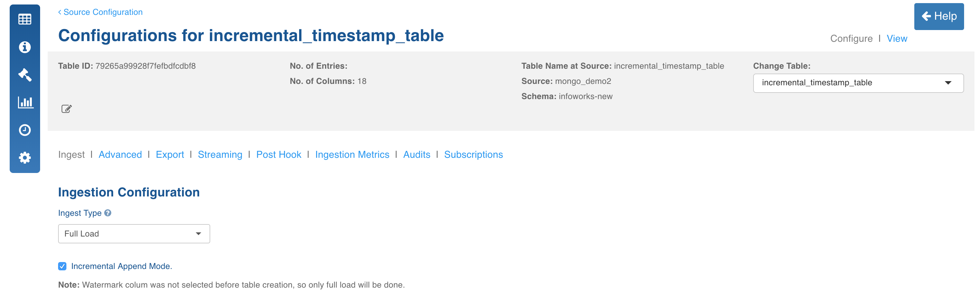The height and width of the screenshot is (299, 980).
Task: Switch to the Advanced tab
Action: coord(120,155)
